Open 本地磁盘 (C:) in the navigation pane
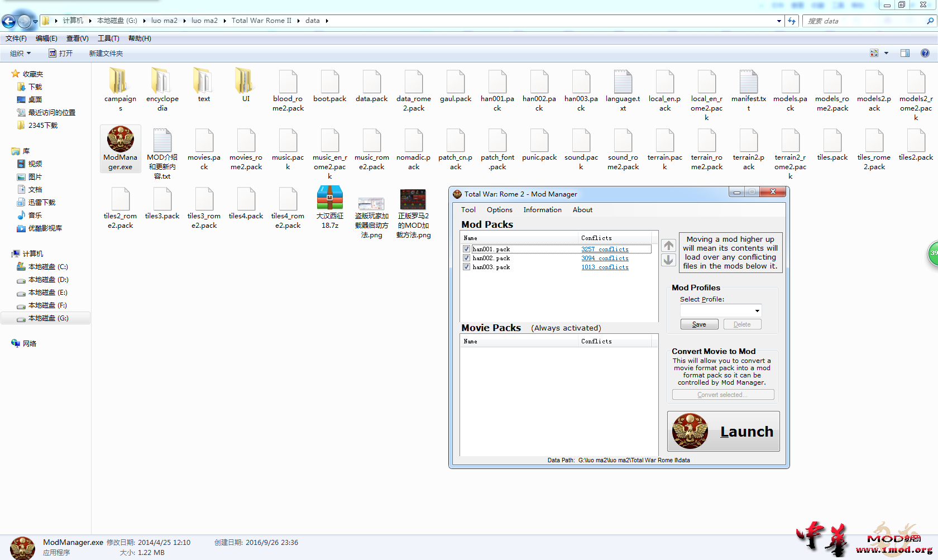 (x=48, y=267)
